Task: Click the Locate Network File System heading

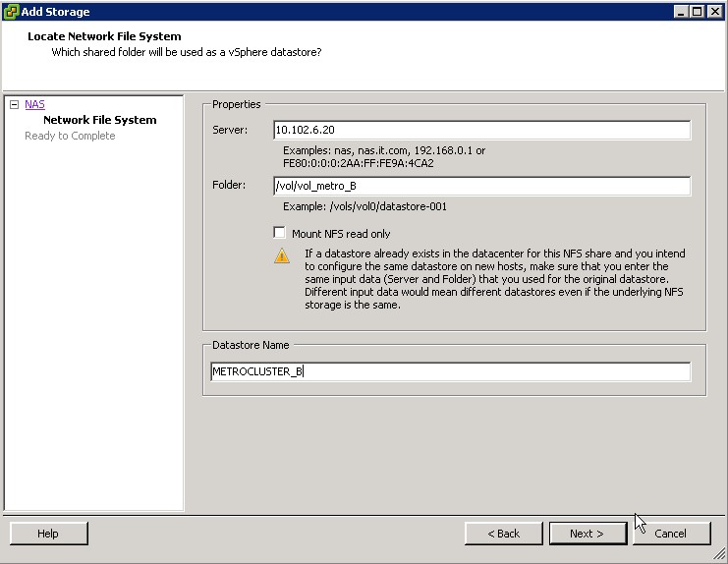Action: pos(104,36)
